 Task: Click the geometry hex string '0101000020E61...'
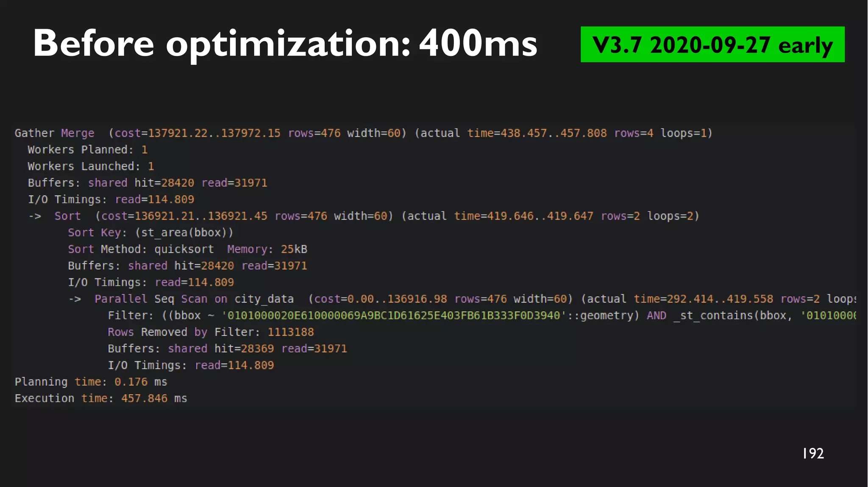pyautogui.click(x=394, y=315)
